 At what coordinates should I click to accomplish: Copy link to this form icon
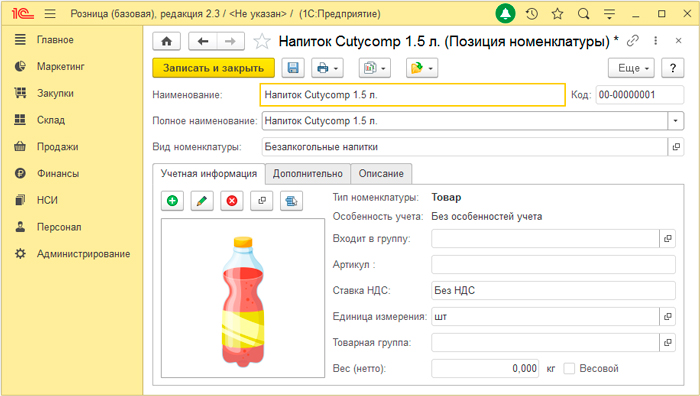(x=633, y=41)
